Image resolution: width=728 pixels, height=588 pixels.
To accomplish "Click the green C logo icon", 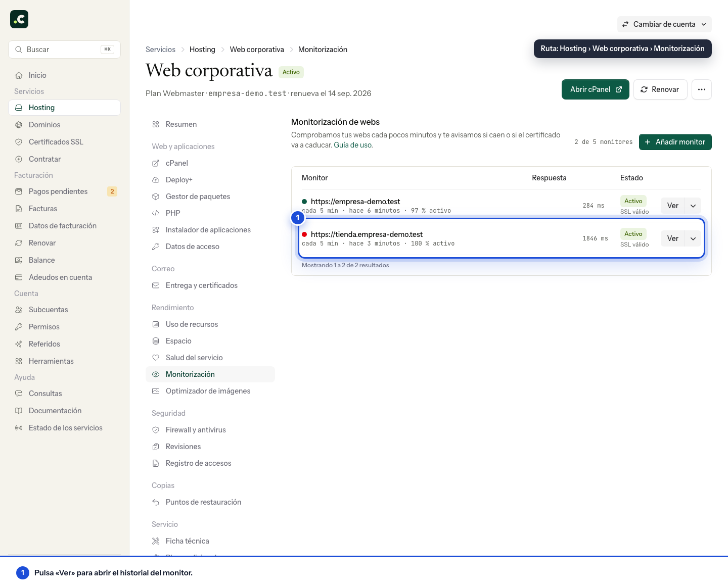I will 19,19.
